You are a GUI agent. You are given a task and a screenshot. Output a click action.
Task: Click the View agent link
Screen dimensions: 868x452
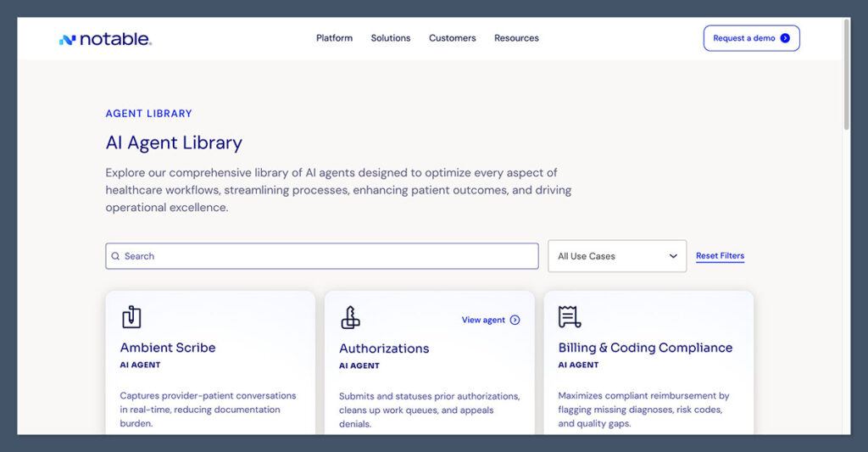pyautogui.click(x=483, y=321)
